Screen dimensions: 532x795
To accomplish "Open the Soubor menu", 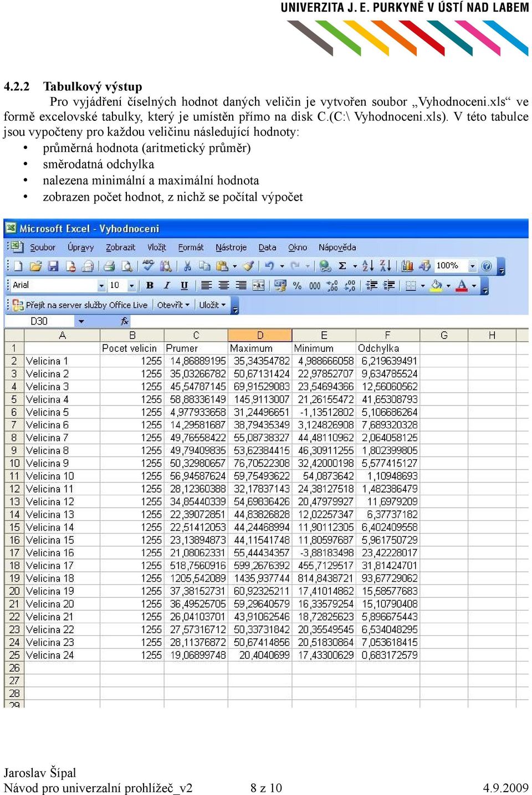I will pyautogui.click(x=43, y=248).
